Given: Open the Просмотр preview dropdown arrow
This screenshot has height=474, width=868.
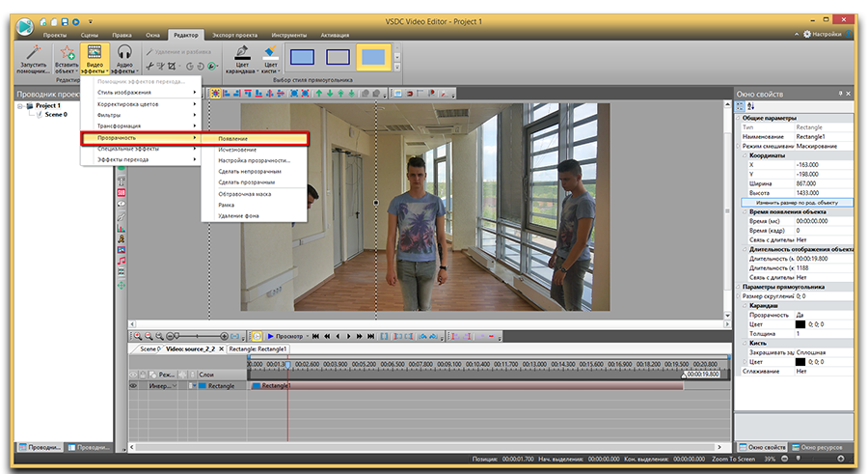Looking at the screenshot, I should click(x=308, y=336).
